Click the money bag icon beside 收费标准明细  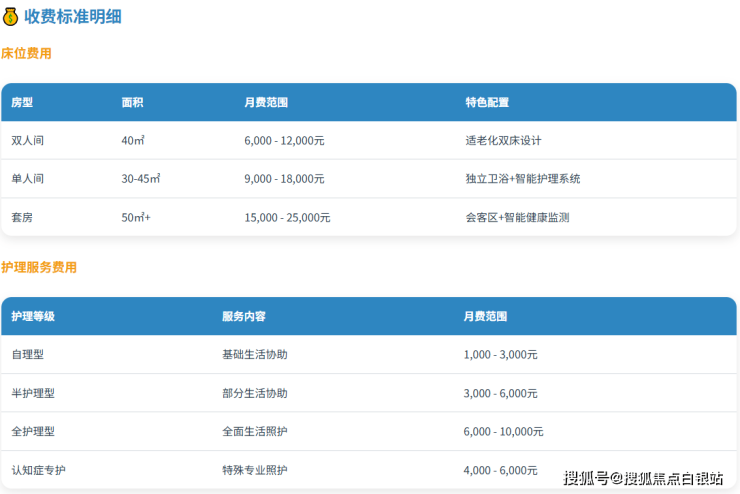tap(11, 17)
